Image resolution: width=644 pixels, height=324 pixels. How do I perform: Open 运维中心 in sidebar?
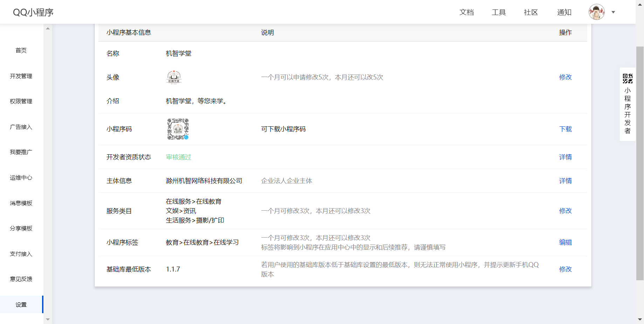point(21,177)
